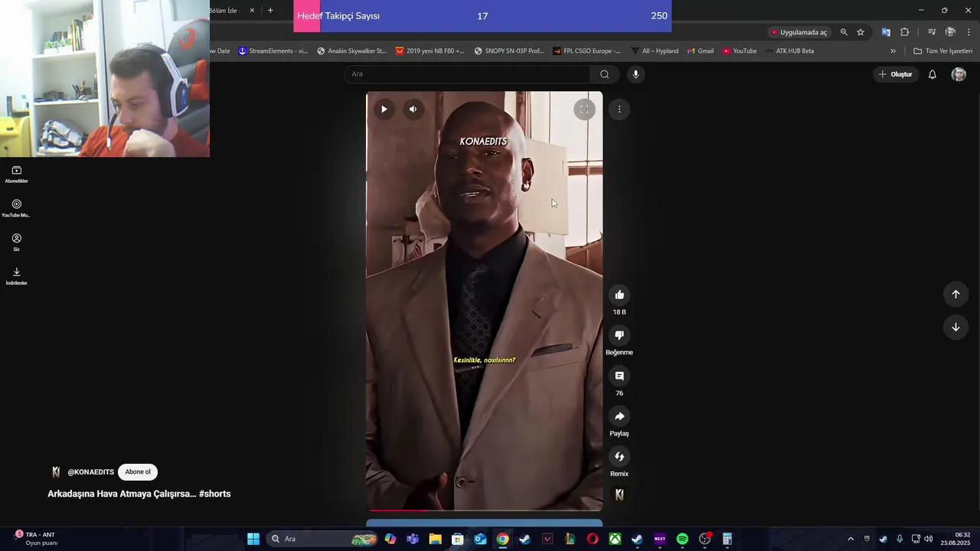The height and width of the screenshot is (551, 980).
Task: Open a new browser tab with plus
Action: click(x=270, y=11)
